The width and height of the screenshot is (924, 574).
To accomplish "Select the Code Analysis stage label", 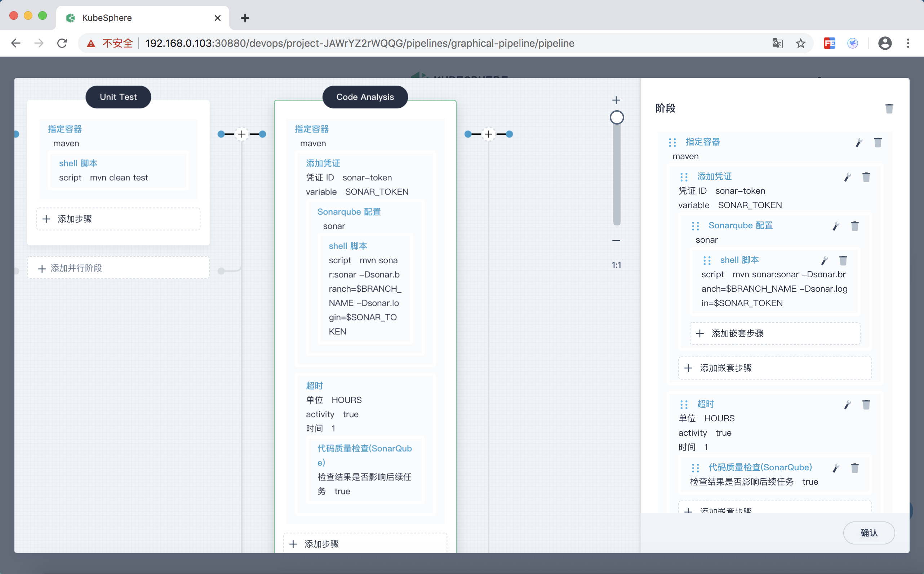I will point(365,97).
